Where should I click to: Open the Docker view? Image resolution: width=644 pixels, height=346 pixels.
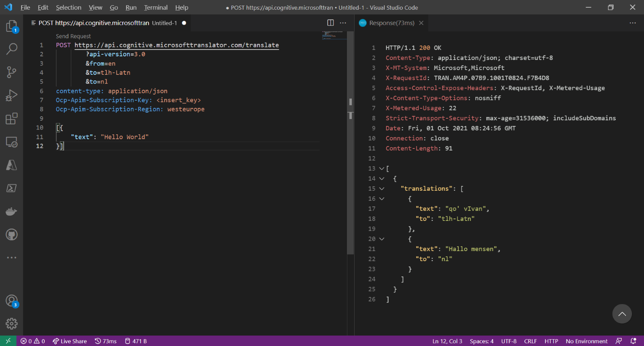(x=11, y=211)
